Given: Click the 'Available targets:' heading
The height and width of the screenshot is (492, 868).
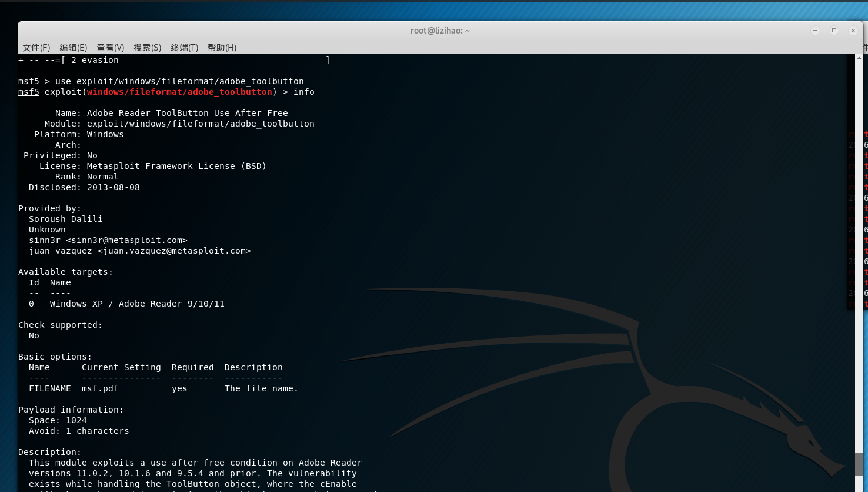Looking at the screenshot, I should (65, 272).
